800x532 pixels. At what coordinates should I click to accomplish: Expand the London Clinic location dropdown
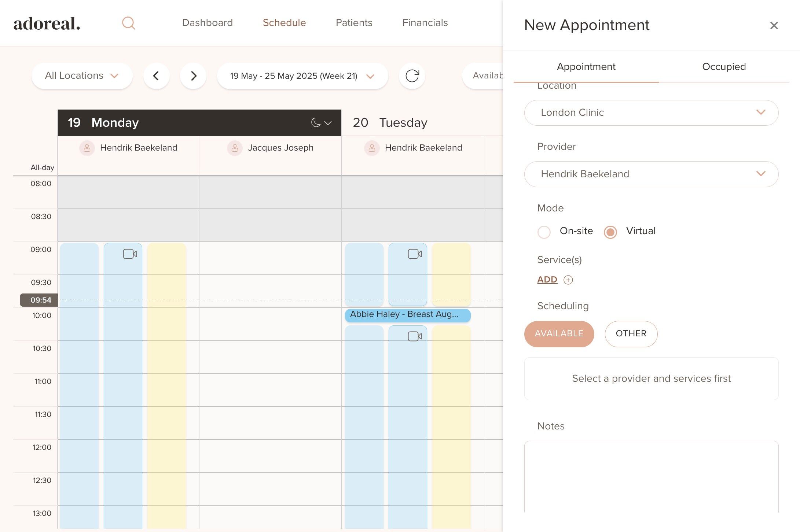tap(651, 113)
